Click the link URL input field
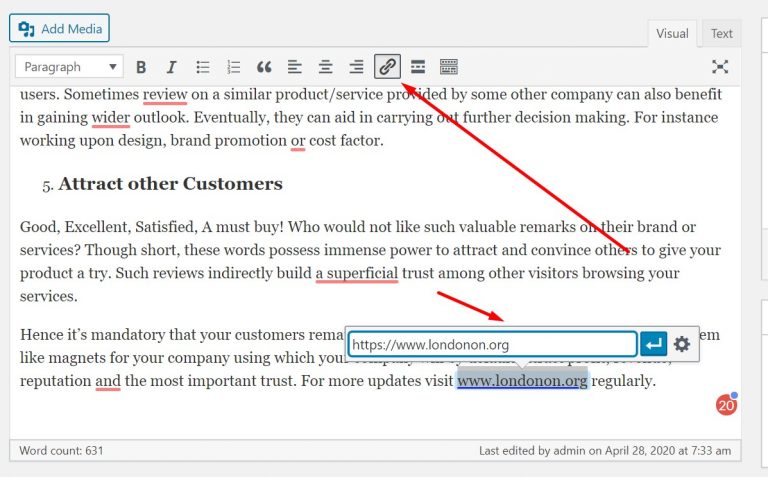The image size is (768, 477). [x=492, y=344]
